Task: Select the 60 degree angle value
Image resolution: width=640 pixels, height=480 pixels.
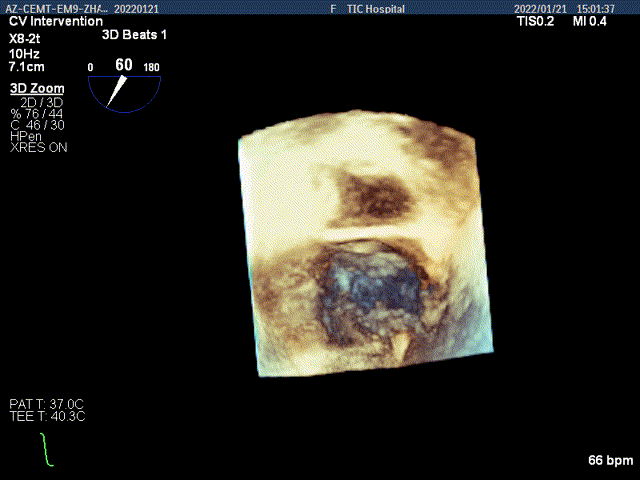Action: coord(123,65)
